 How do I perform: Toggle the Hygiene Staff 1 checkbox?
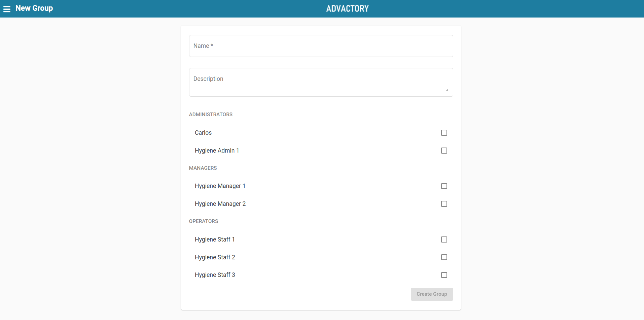point(444,239)
